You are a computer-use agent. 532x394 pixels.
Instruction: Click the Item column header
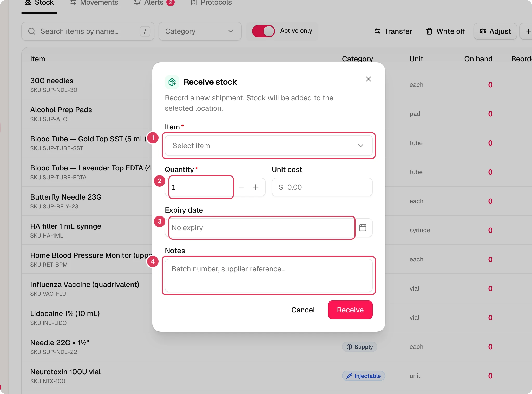38,59
